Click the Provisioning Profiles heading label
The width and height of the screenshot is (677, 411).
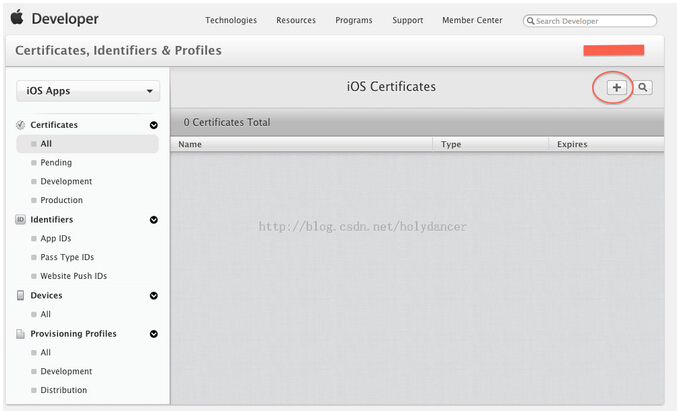point(73,334)
